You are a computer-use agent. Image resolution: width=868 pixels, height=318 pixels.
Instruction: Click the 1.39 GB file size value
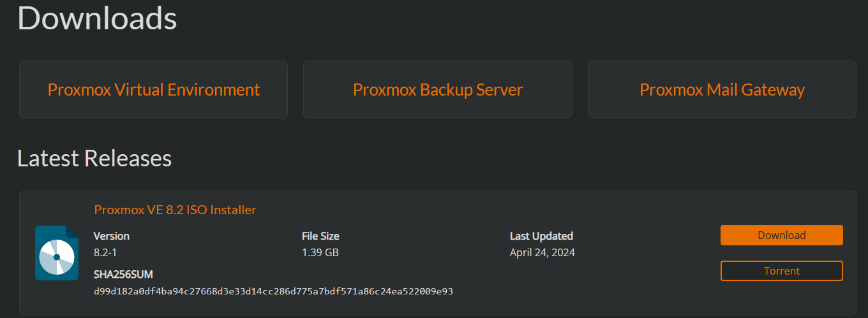tap(320, 252)
